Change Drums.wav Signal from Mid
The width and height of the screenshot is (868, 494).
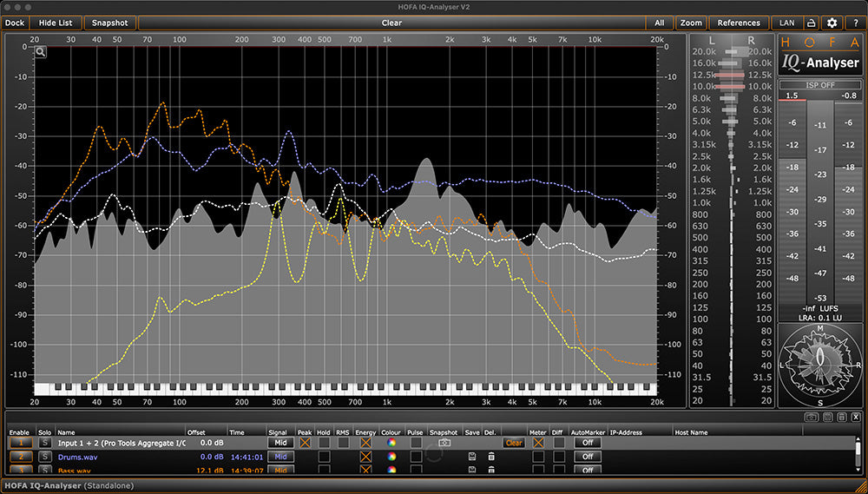280,457
